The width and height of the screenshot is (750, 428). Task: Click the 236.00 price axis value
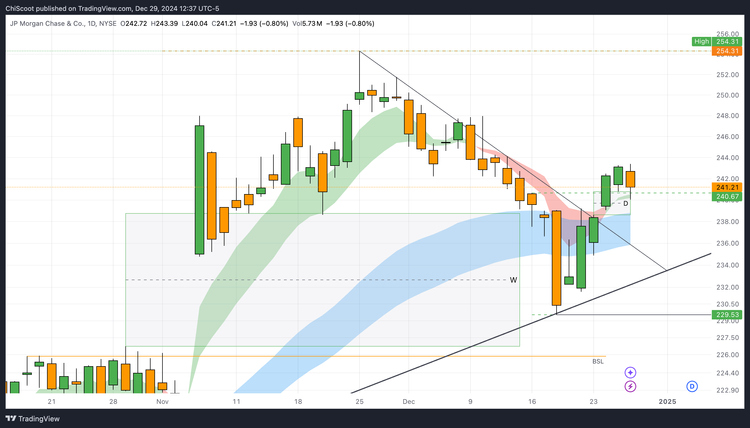[728, 243]
